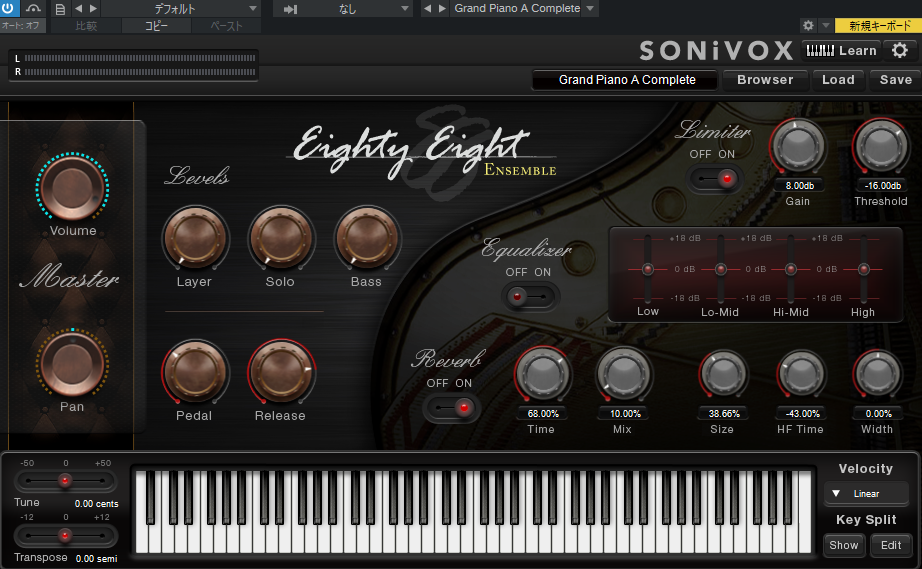Click the Bass level knob

point(367,239)
